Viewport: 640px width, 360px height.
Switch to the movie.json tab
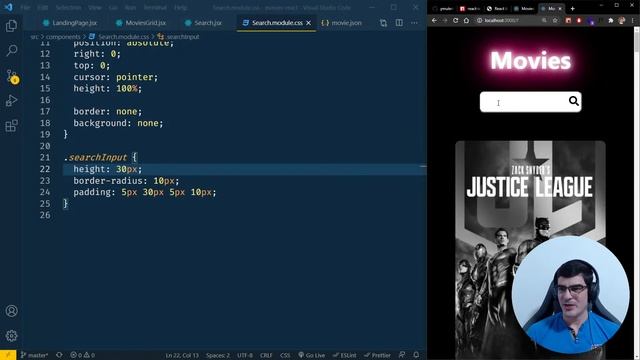click(342, 23)
